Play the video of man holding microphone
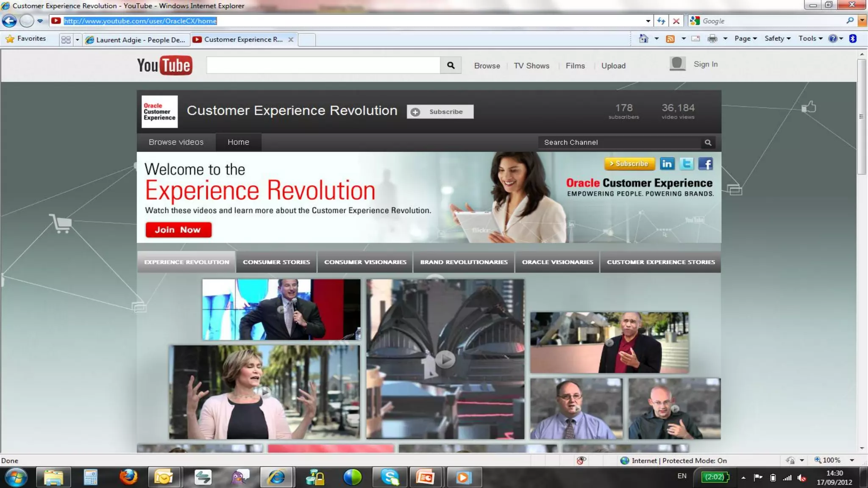The width and height of the screenshot is (868, 488). coord(281,309)
